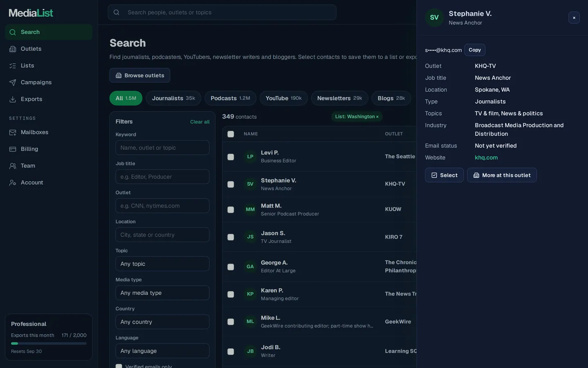Expand the Any language dropdown

click(163, 351)
